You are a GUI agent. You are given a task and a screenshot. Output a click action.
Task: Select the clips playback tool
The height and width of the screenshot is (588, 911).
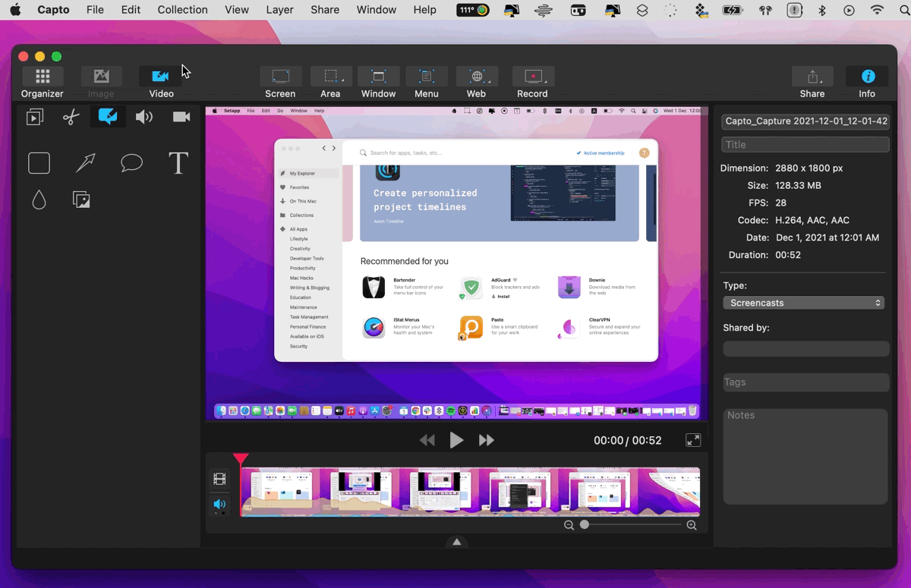(35, 117)
